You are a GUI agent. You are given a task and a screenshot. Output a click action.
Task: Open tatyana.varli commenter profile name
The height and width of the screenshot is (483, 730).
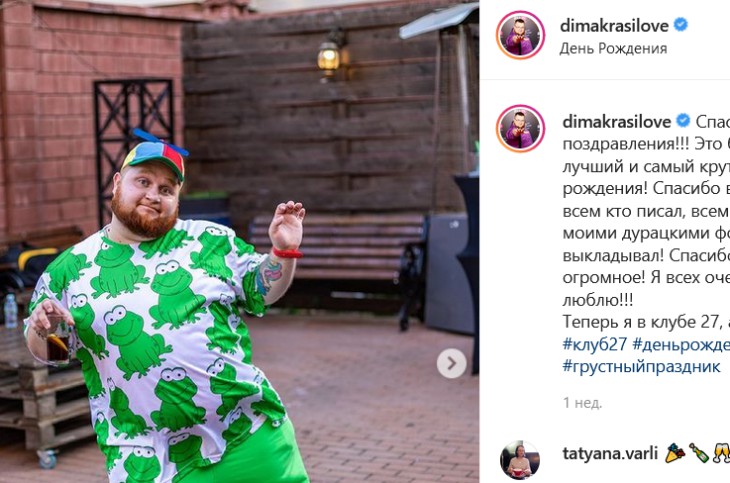point(610,453)
